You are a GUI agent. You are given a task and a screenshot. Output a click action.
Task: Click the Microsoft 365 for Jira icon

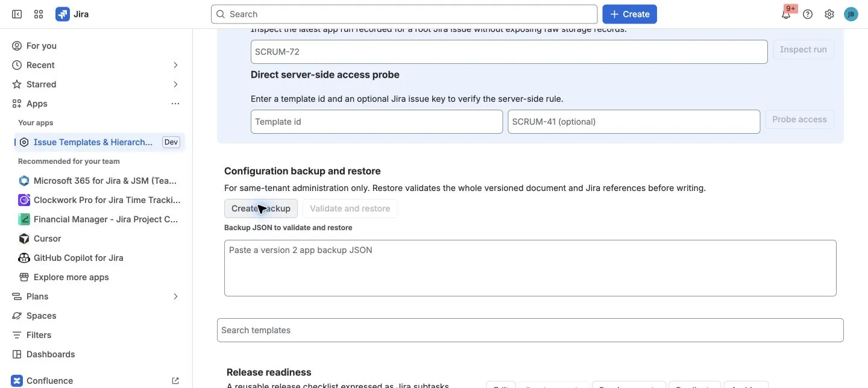pos(24,181)
